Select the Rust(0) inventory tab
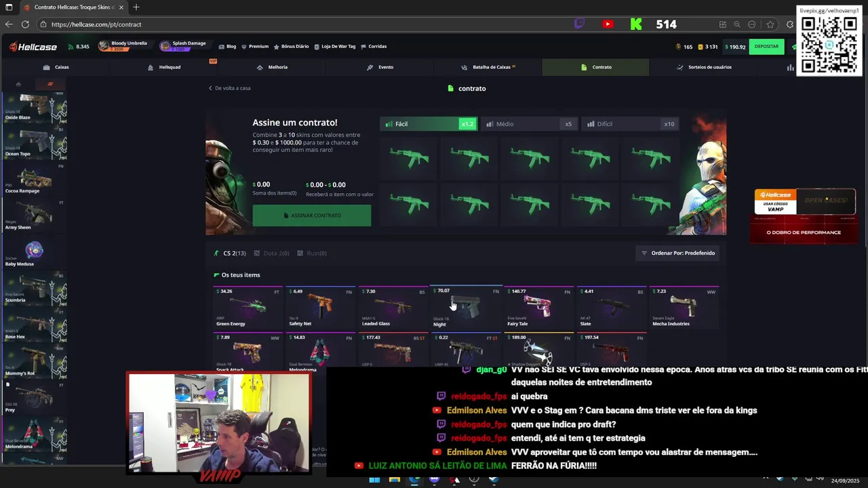 pyautogui.click(x=312, y=253)
